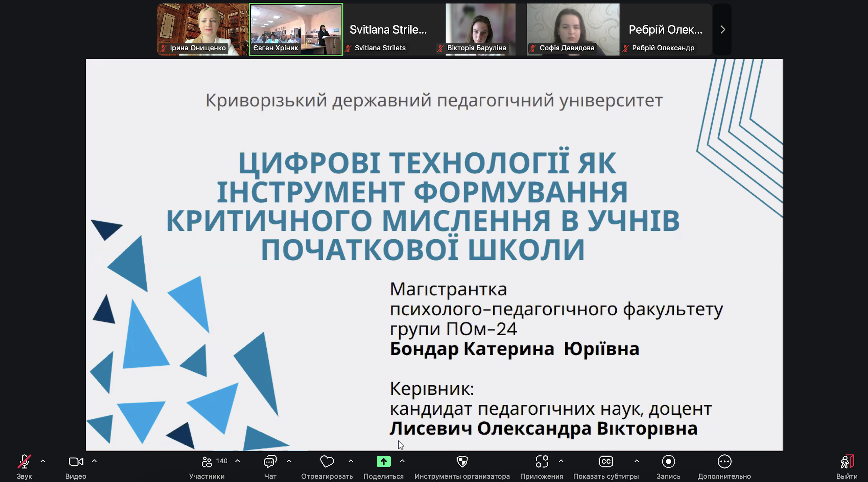Expand video options arrow next to Видео

[94, 461]
